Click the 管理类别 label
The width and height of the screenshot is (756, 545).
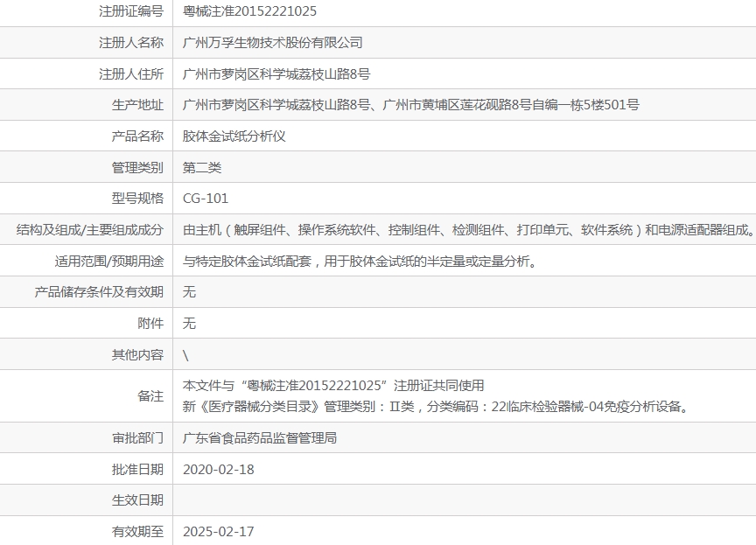pos(137,167)
